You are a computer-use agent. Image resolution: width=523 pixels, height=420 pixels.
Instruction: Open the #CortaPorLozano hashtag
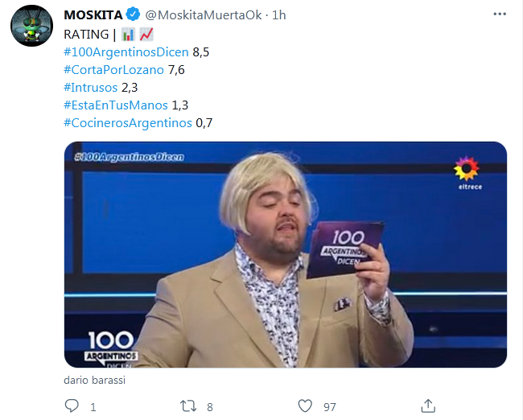113,70
